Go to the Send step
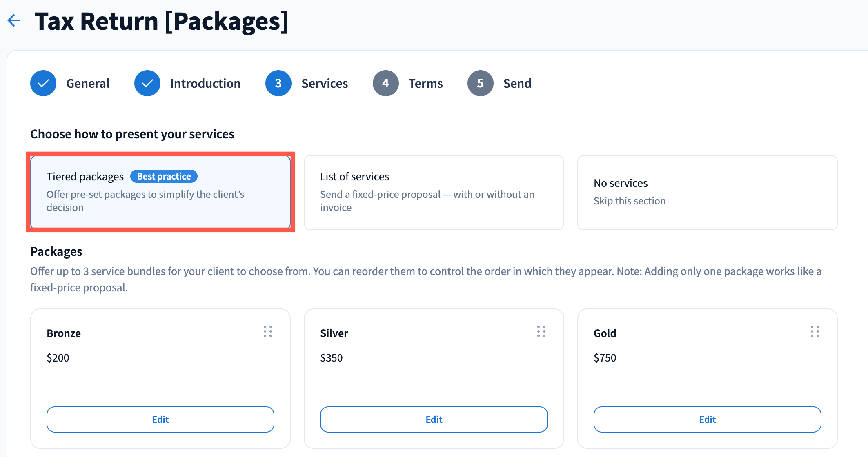Screen dimensions: 868x457 coord(517,83)
